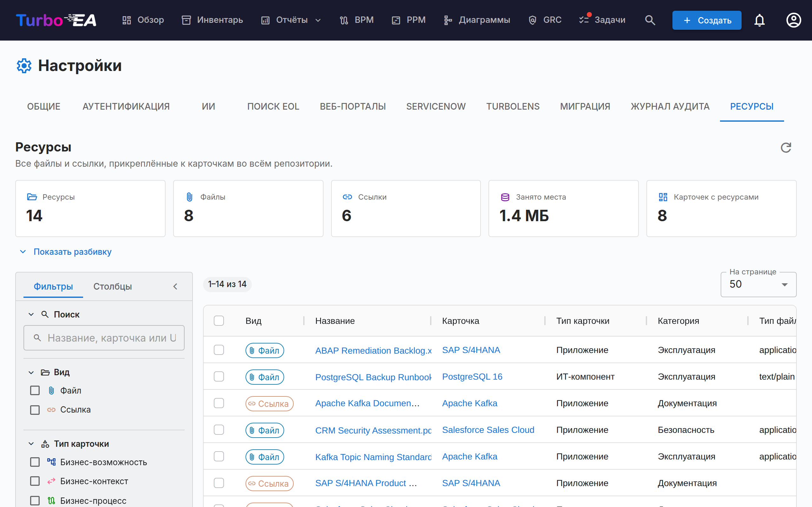Image resolution: width=812 pixels, height=507 pixels.
Task: Click the search magnifier in top bar
Action: 650,20
